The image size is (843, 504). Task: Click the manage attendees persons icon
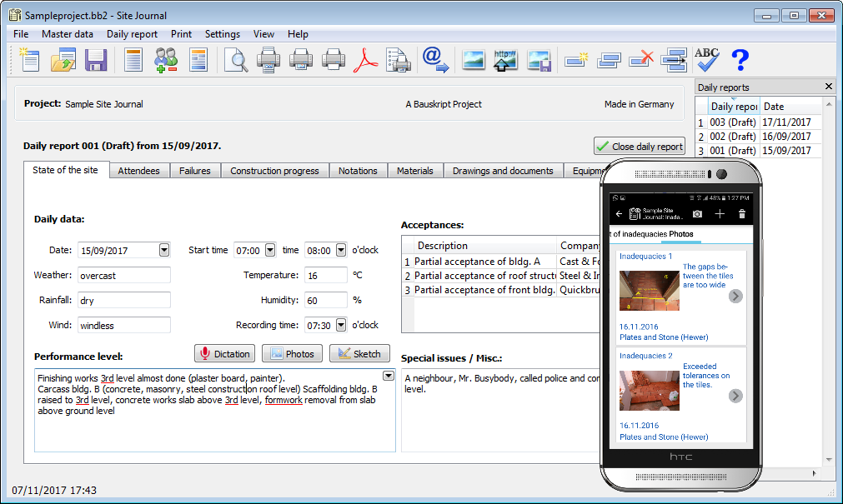coord(165,60)
